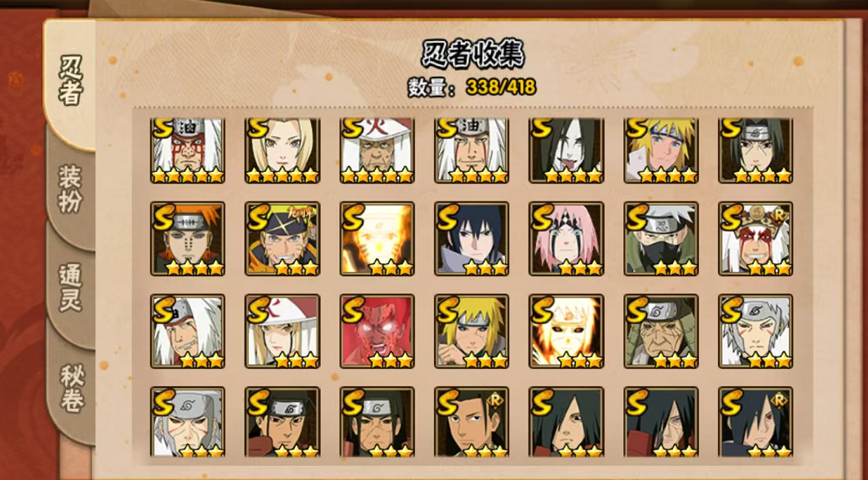Screen dimensions: 868x480
Task: Select blonde Tsunade five-star card
Action: (282, 151)
